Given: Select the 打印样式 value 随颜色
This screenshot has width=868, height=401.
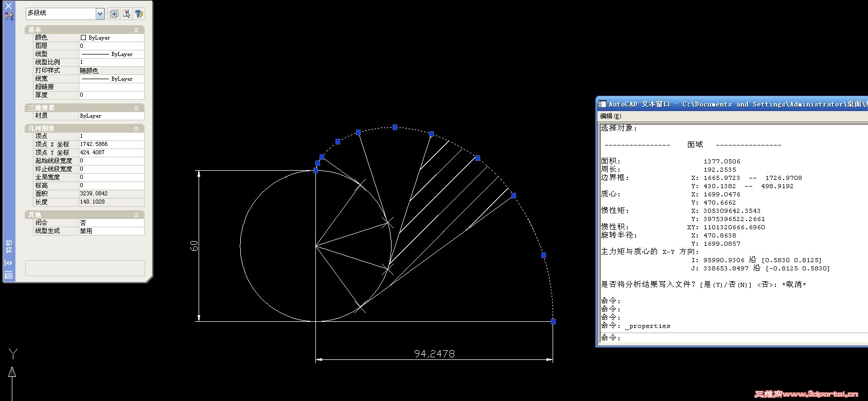Looking at the screenshot, I should pyautogui.click(x=111, y=70).
